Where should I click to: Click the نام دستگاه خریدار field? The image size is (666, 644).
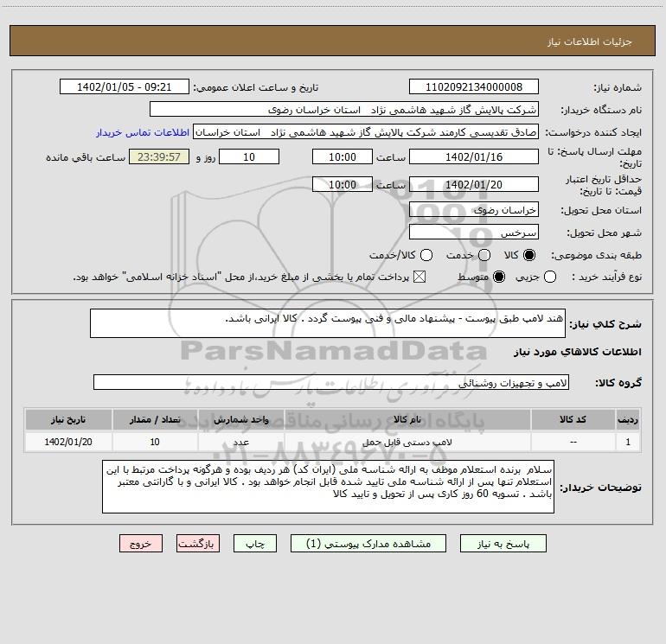click(x=343, y=110)
